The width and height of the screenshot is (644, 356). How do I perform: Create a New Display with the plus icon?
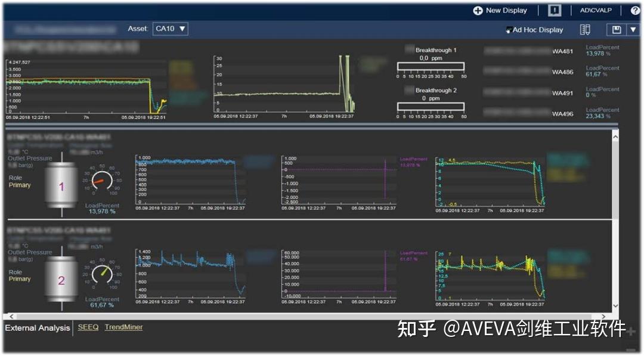(x=478, y=10)
